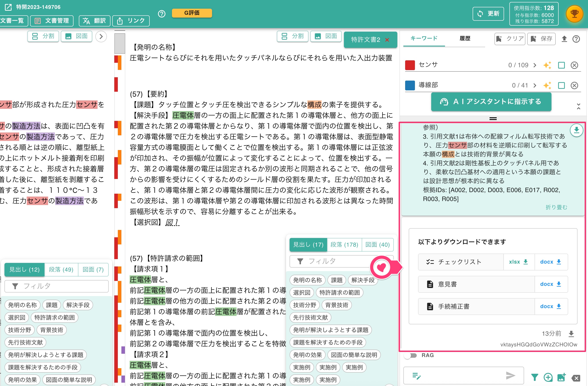Click クリア button in keyword panel
This screenshot has height=386, width=588.
510,39
